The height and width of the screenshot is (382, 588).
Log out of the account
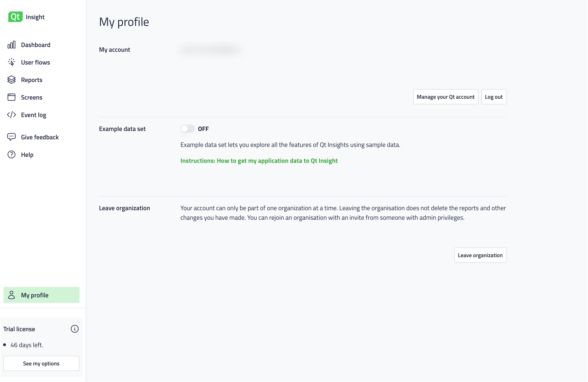pyautogui.click(x=493, y=97)
